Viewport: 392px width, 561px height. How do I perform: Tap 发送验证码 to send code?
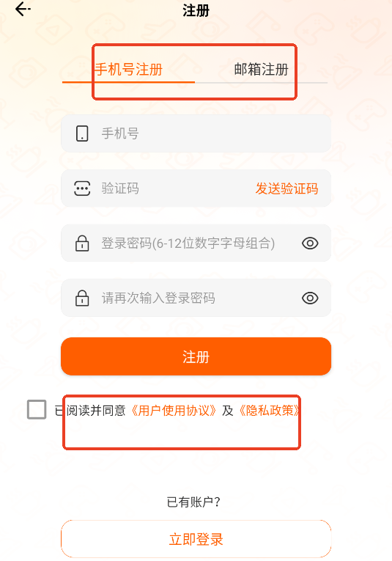[286, 188]
